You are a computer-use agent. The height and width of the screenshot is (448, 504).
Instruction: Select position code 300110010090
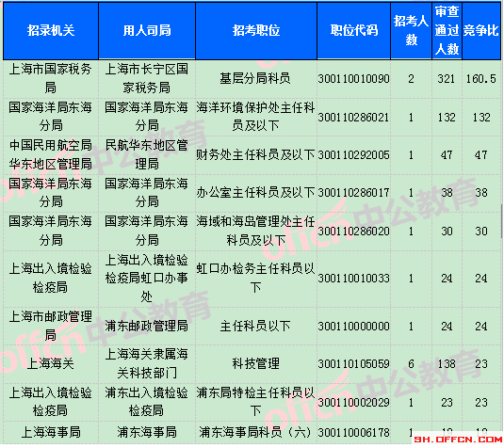353,79
